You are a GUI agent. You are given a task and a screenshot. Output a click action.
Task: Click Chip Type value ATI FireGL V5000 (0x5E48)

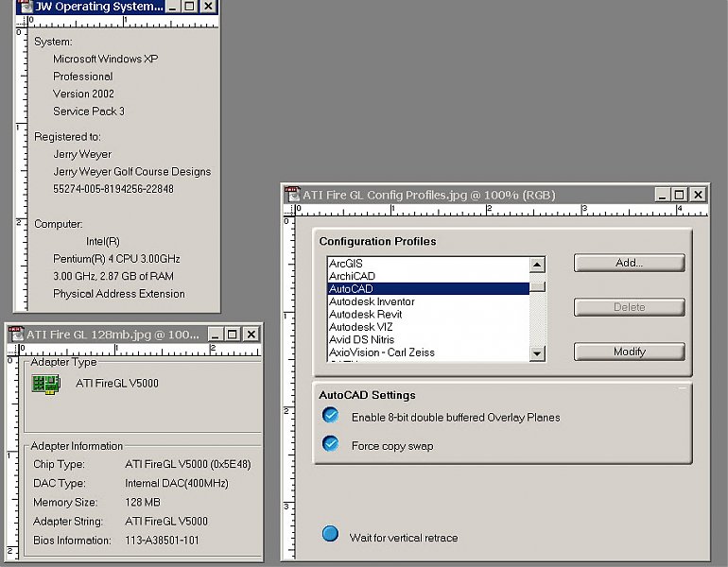coord(187,464)
